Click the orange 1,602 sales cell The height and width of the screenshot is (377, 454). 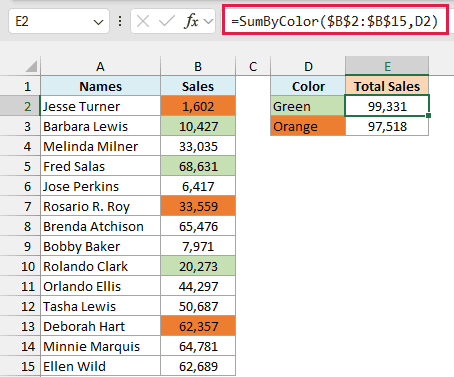(x=198, y=106)
